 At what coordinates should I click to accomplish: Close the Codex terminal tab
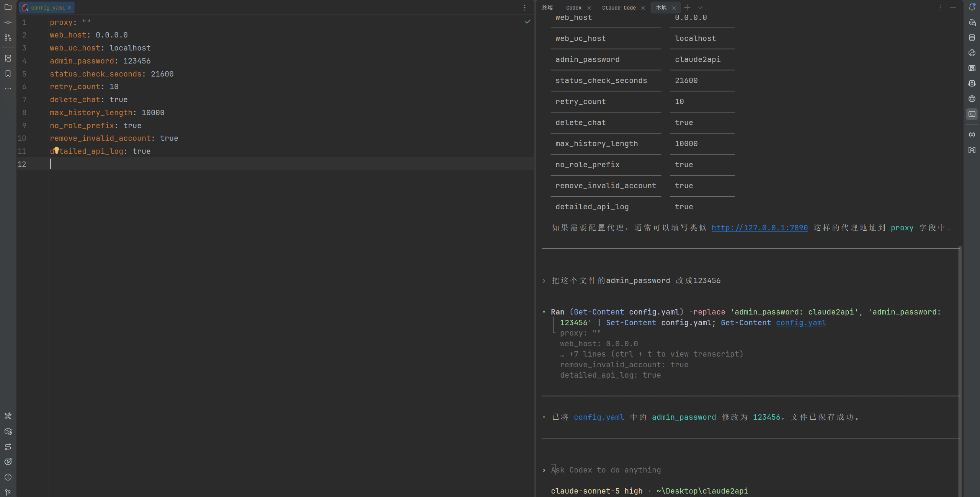click(x=589, y=8)
